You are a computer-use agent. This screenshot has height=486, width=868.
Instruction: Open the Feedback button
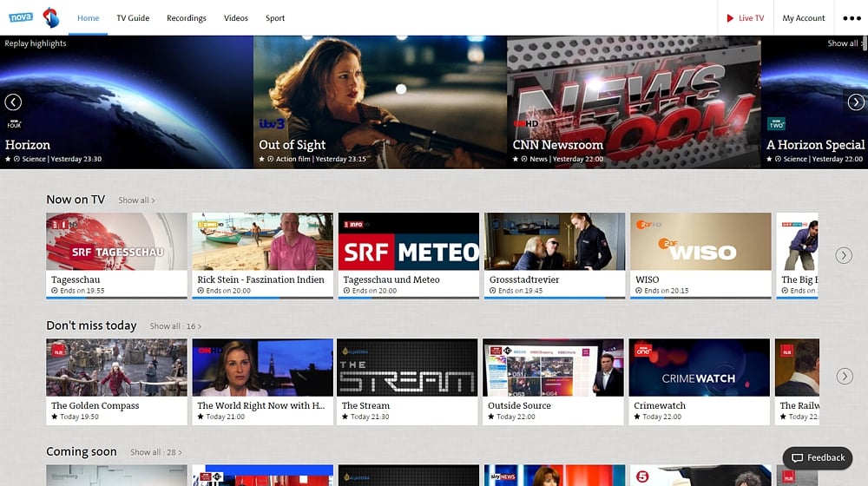pyautogui.click(x=818, y=457)
